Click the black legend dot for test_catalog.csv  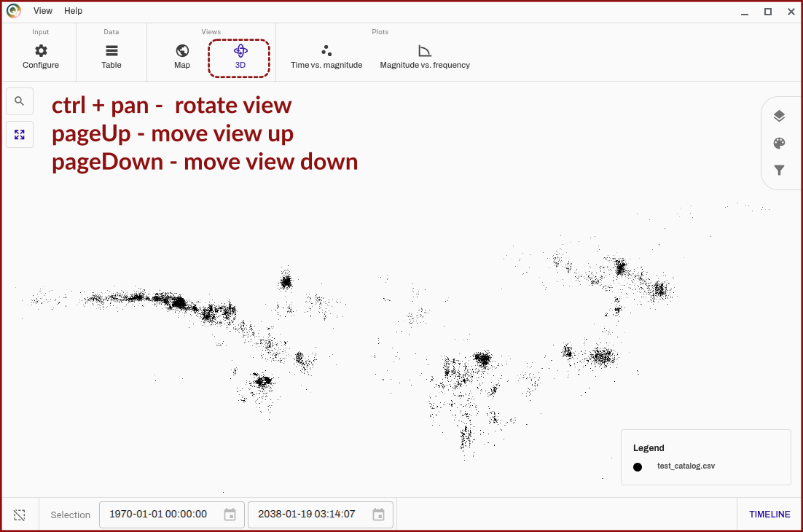click(638, 467)
